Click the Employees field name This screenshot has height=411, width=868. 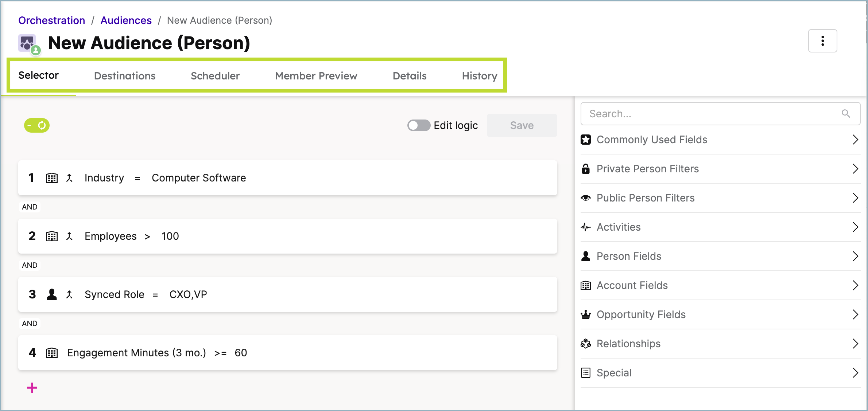click(111, 236)
